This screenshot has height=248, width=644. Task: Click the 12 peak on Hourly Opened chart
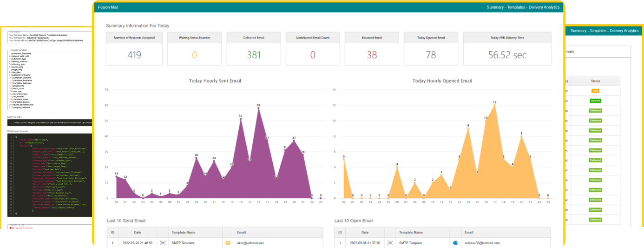(x=495, y=105)
